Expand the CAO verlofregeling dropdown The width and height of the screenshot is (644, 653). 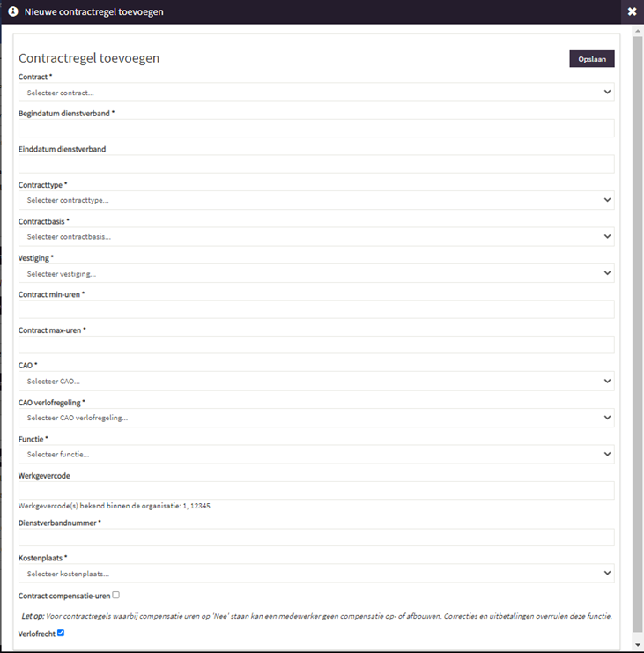pyautogui.click(x=316, y=418)
